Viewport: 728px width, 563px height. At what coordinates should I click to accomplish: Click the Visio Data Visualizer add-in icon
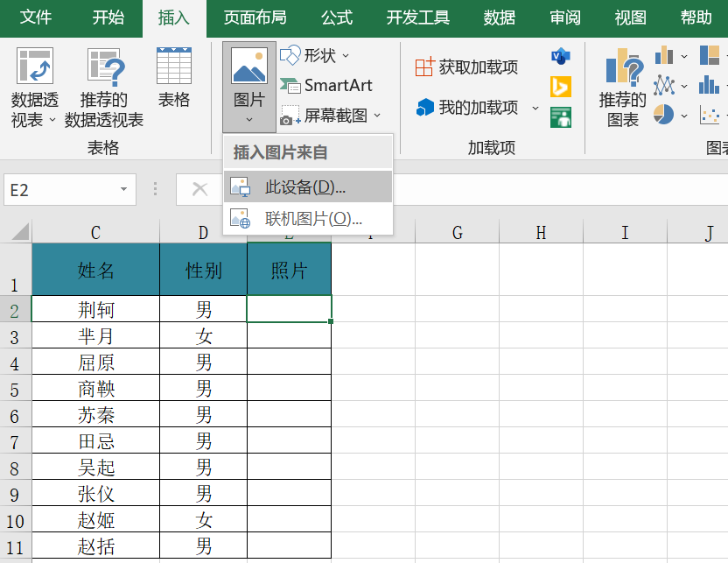coord(560,56)
